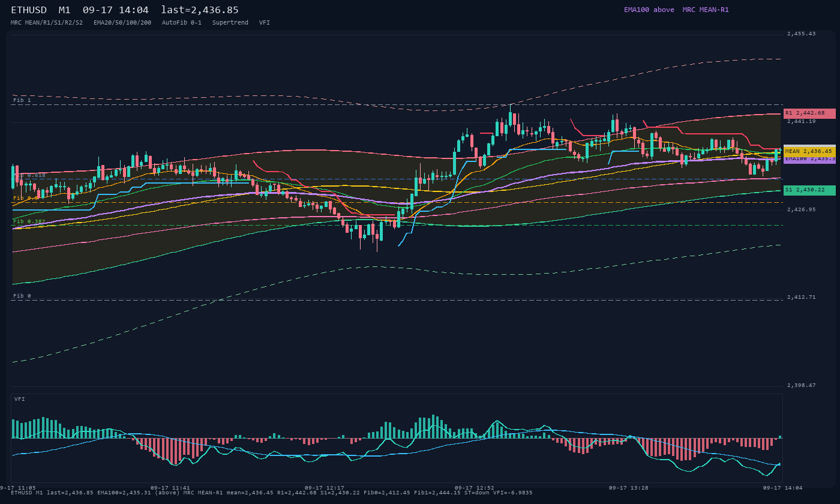Click the "EMA20/50/100/200" legend entry

122,22
